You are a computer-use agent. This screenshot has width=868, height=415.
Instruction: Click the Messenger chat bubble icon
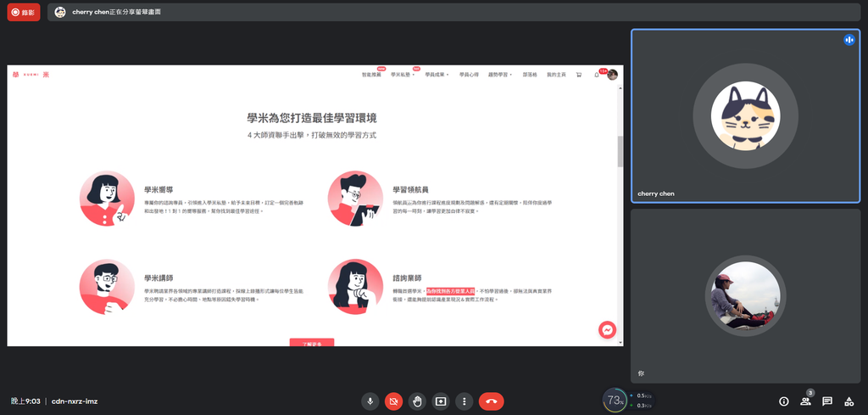607,329
